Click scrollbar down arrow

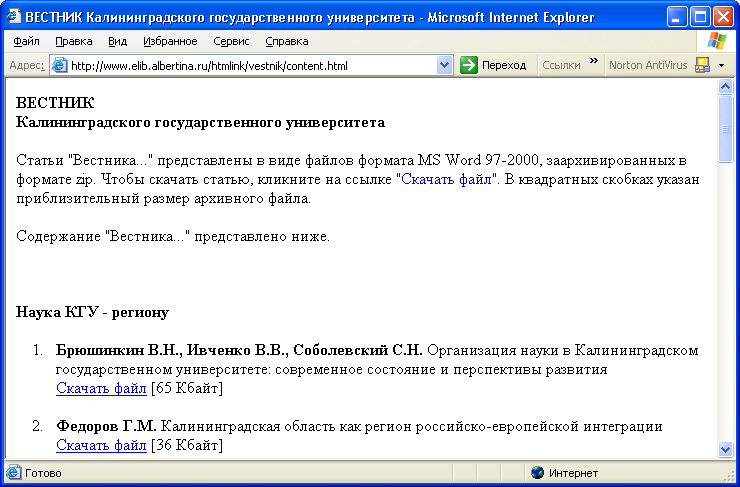pos(725,449)
